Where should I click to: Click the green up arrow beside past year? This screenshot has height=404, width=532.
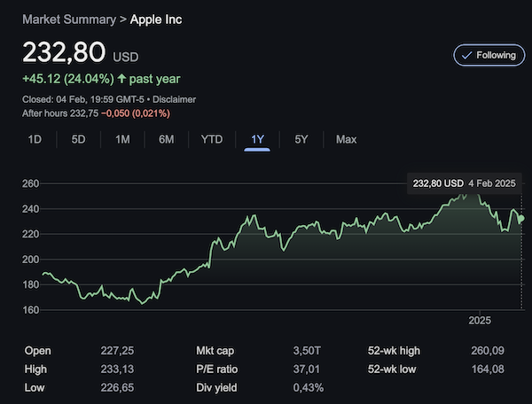click(121, 79)
